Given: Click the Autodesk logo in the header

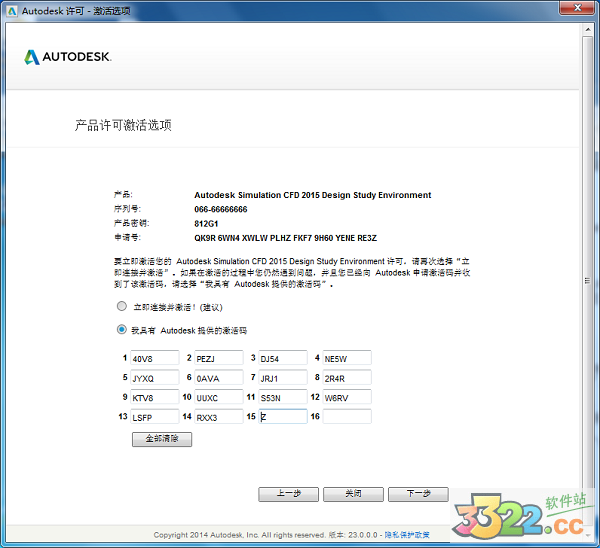Looking at the screenshot, I should 68,57.
